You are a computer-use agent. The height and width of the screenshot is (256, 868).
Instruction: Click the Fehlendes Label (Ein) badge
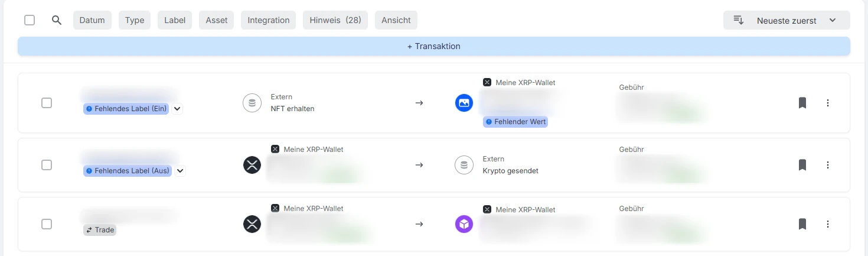coord(126,109)
